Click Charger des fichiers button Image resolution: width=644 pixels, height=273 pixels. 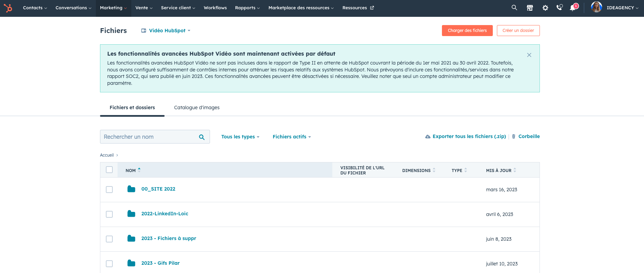coord(467,31)
